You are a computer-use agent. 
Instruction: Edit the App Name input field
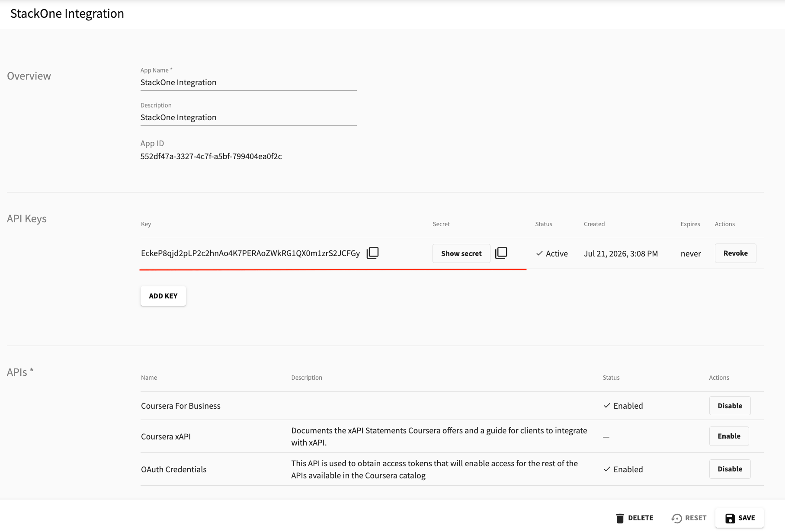click(x=248, y=83)
